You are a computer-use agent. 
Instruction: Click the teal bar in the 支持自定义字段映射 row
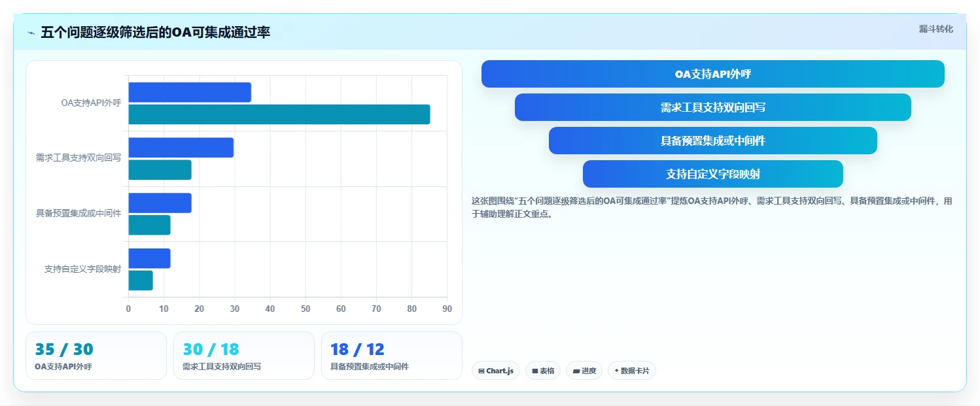141,280
